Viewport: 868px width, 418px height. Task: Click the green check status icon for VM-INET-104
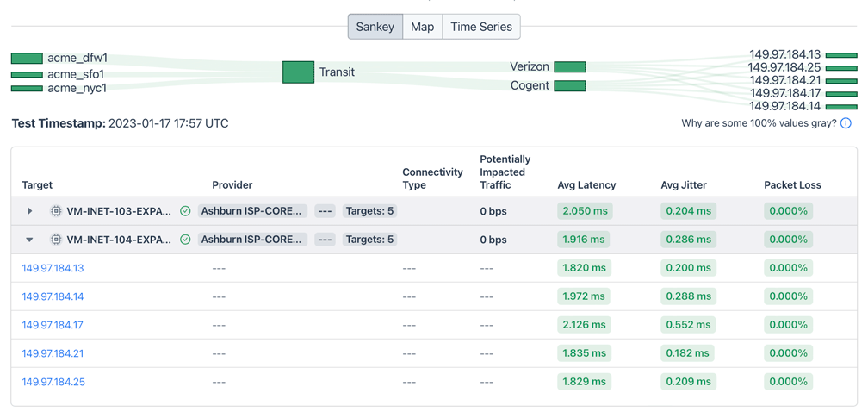click(185, 240)
